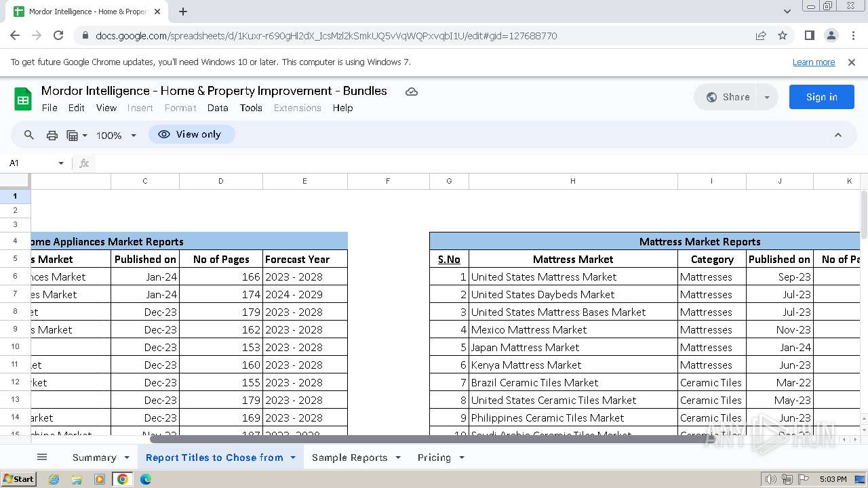
Task: Switch to the Pricing sheet tab
Action: coord(434,457)
